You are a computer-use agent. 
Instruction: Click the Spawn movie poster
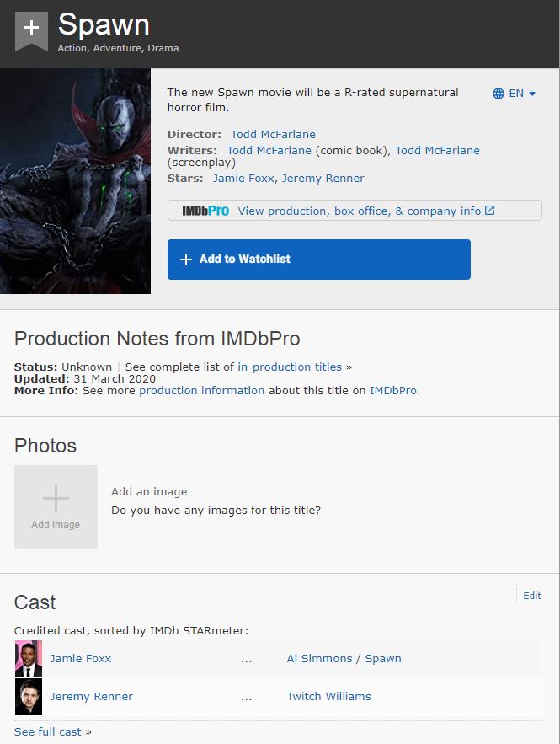tap(75, 181)
